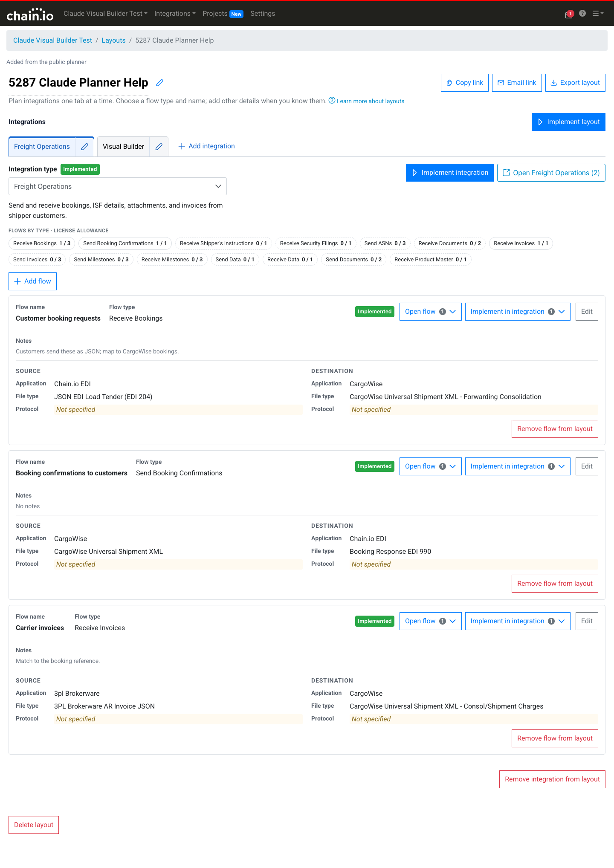Click pencil icon next to layout title
The height and width of the screenshot is (868, 614).
(x=159, y=83)
